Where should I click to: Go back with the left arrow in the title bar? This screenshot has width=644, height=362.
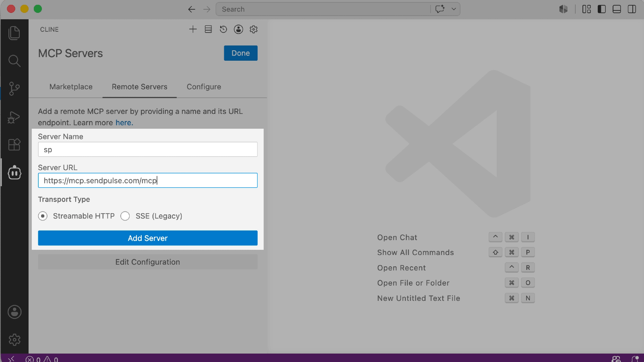pos(192,9)
